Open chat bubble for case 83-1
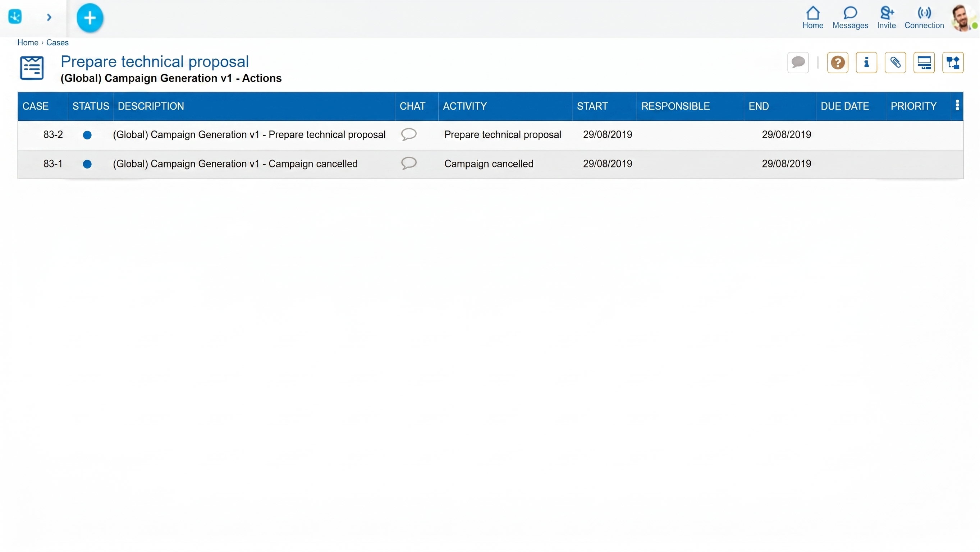Viewport: 980px width, 552px height. (x=409, y=164)
